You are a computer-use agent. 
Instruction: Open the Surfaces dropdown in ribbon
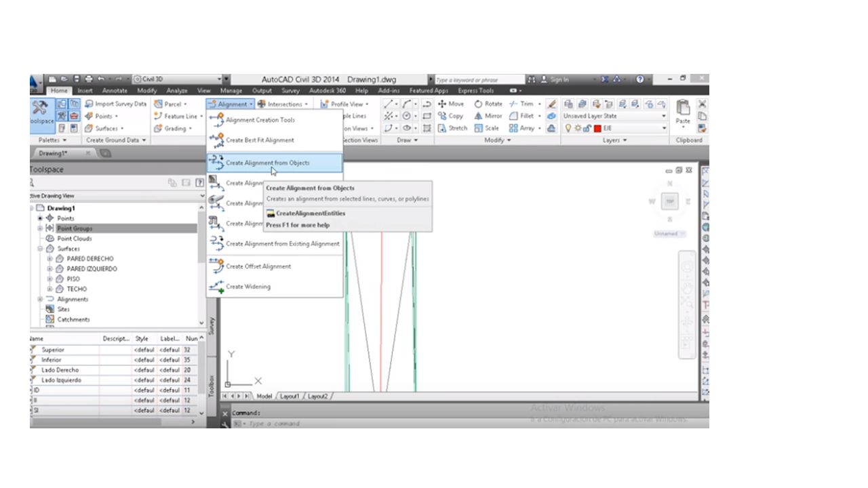click(x=104, y=128)
